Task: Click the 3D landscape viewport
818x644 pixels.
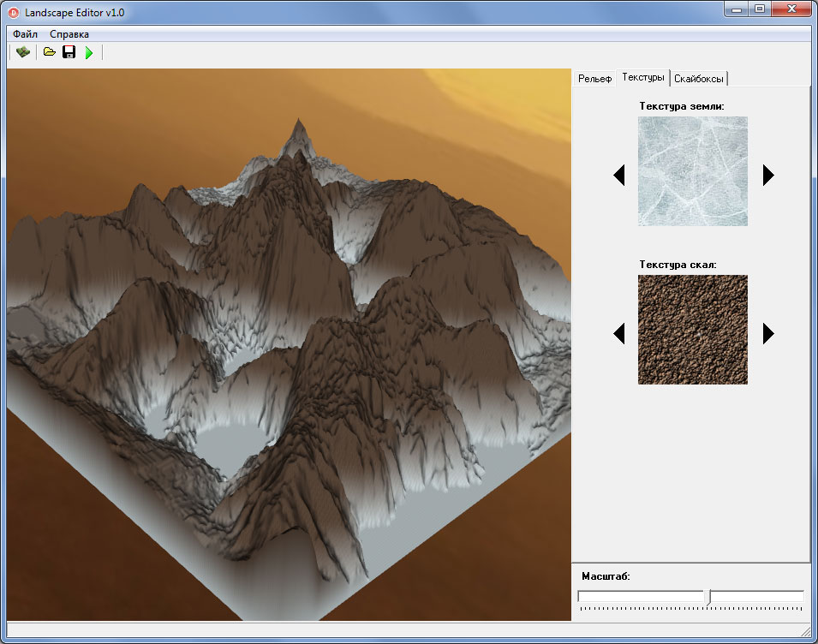Action: click(x=289, y=344)
